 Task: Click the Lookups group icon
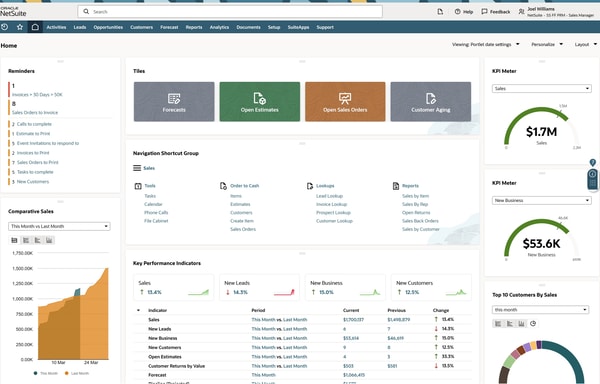click(x=310, y=186)
